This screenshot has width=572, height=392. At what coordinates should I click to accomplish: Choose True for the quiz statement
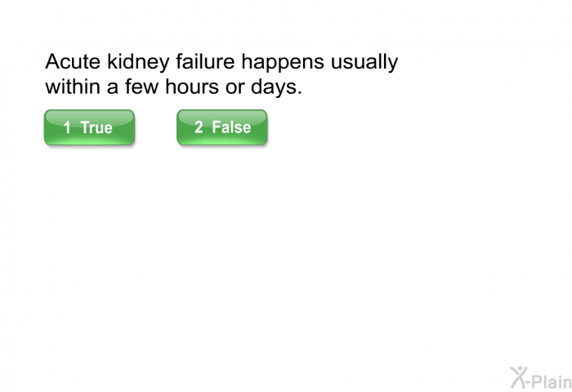pos(89,127)
